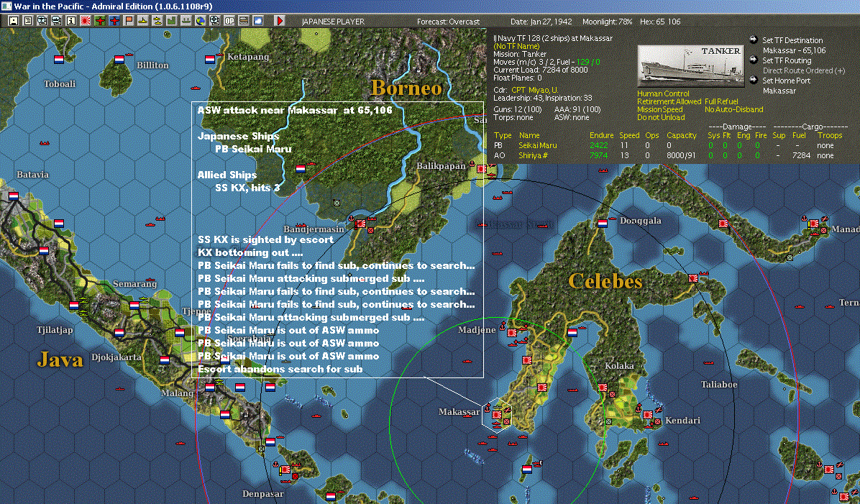Click the Dutch flag icon at Donggala
The width and height of the screenshot is (860, 504).
pos(603,224)
